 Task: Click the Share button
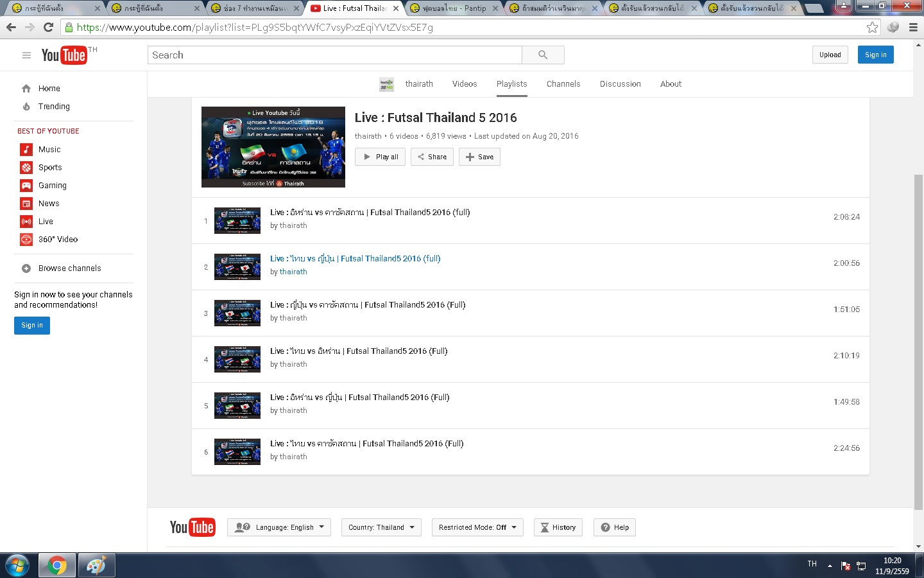[x=432, y=157]
